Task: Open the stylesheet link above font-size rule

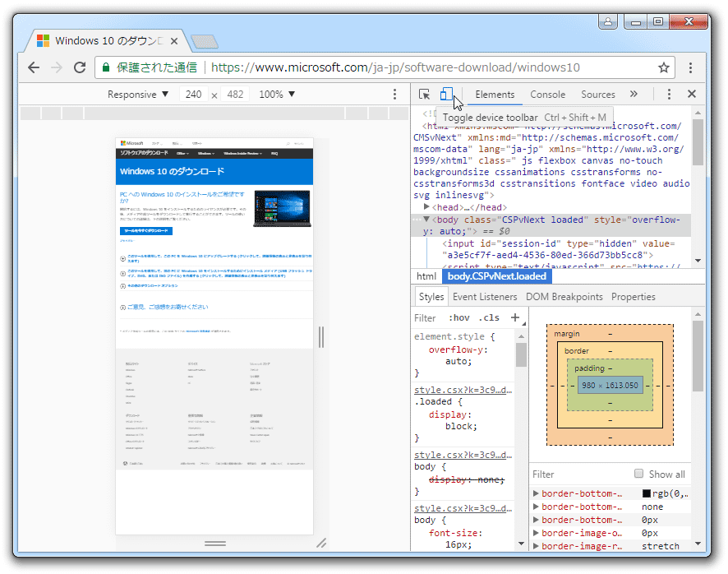Action: point(463,508)
